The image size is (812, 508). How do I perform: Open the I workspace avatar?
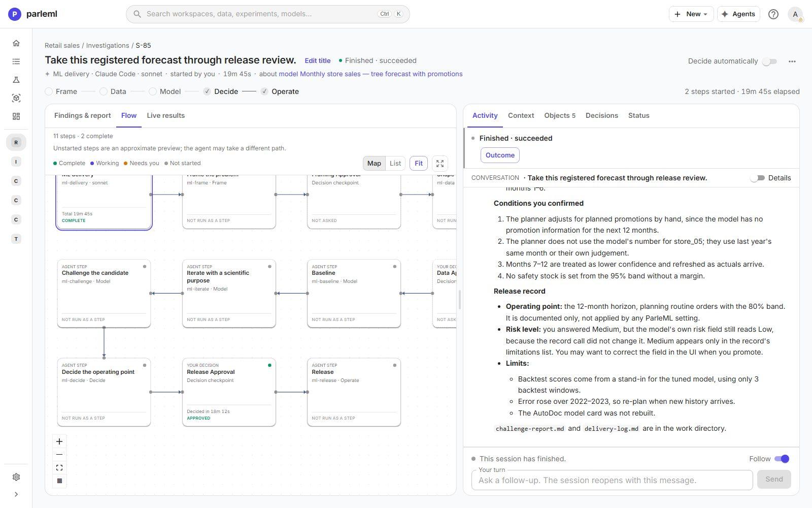point(16,162)
